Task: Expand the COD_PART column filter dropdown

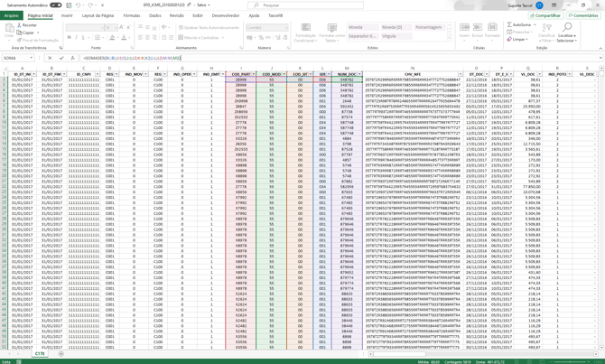Action: 256,74
